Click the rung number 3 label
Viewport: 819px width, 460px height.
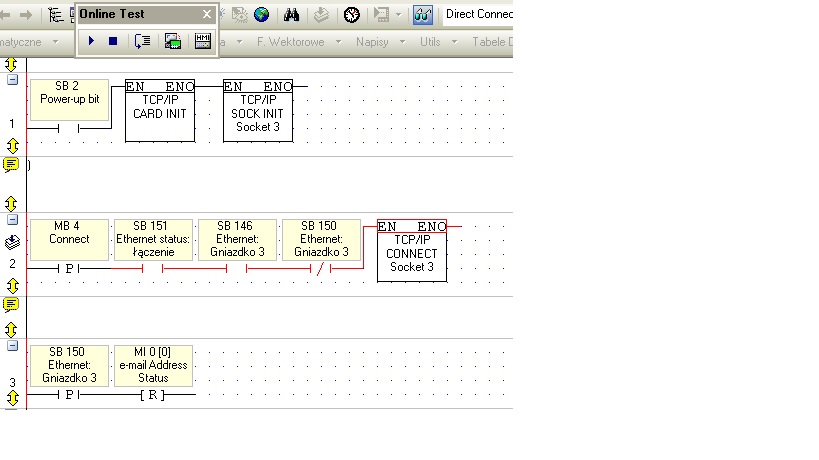click(x=12, y=382)
